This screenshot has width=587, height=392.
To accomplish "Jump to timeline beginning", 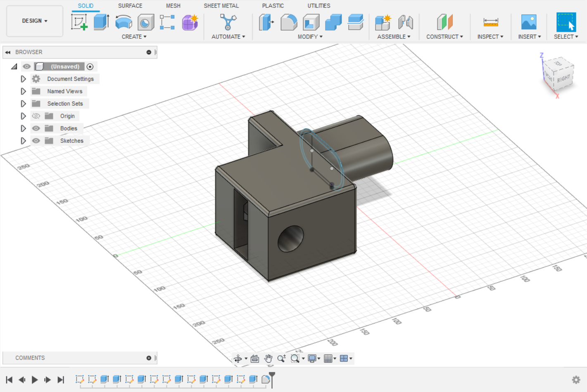I will [9, 380].
